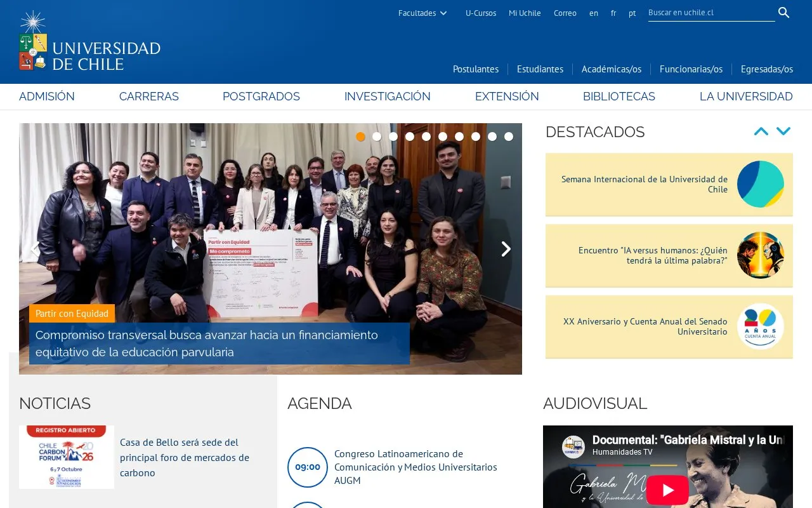This screenshot has height=508, width=812.
Task: Open the Chile Carbon Forum news thumbnail
Action: point(67,457)
